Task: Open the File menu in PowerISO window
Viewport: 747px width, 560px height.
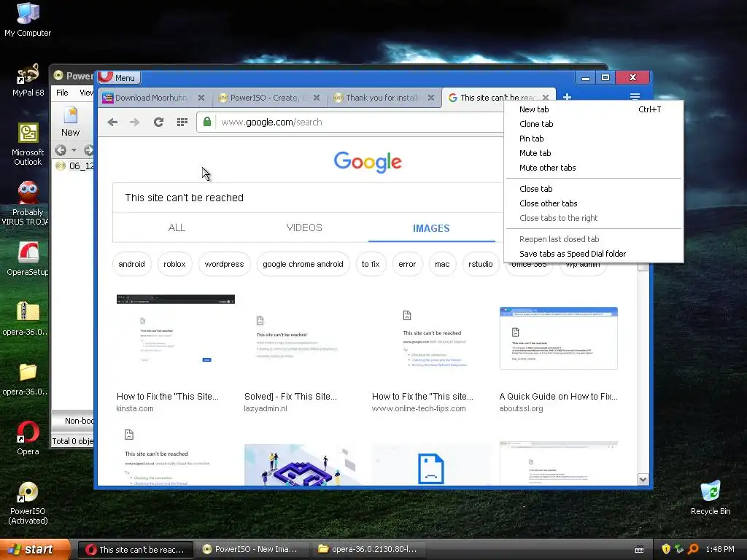Action: pyautogui.click(x=63, y=93)
